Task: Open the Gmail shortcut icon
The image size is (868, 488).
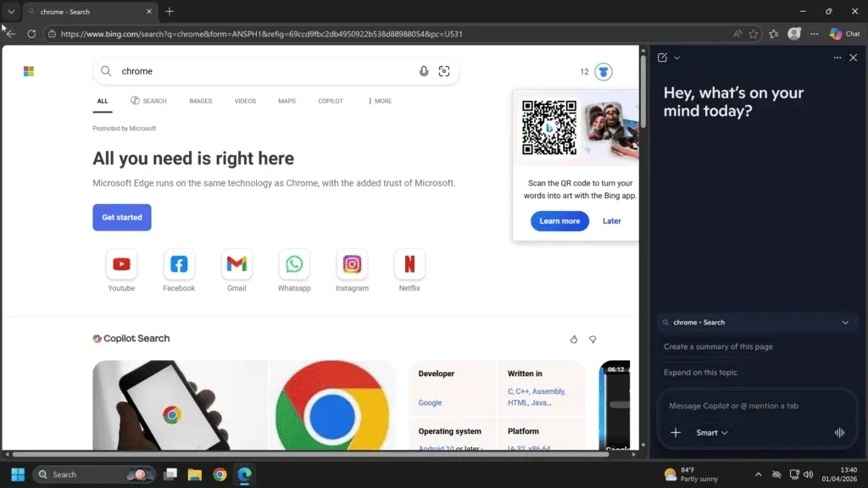Action: click(x=236, y=264)
